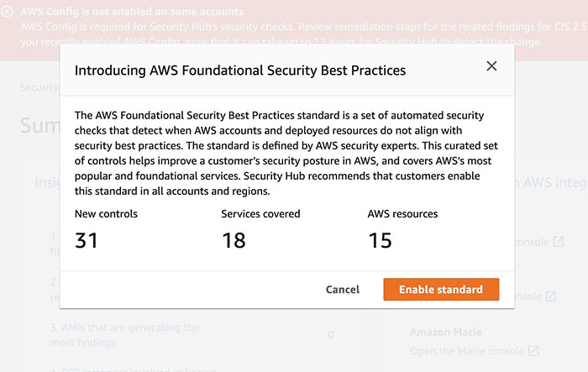Cancel the introduction dialog

pos(343,290)
